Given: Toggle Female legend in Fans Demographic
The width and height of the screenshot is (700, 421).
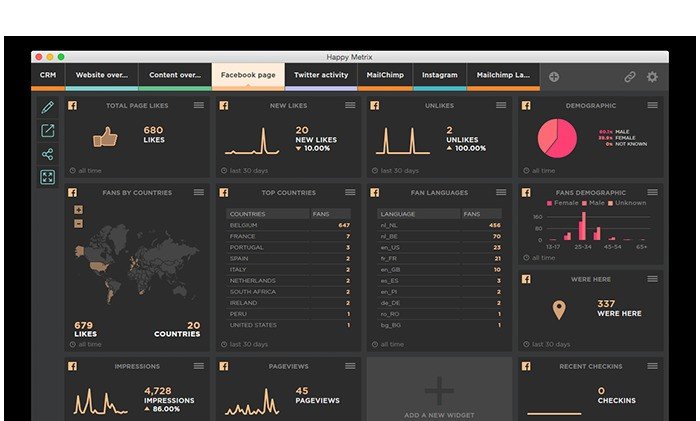Looking at the screenshot, I should tap(562, 203).
